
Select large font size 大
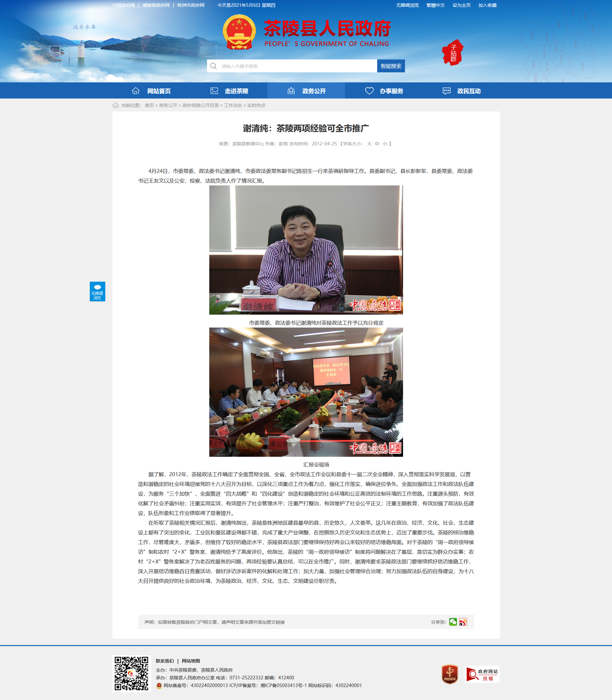(369, 144)
